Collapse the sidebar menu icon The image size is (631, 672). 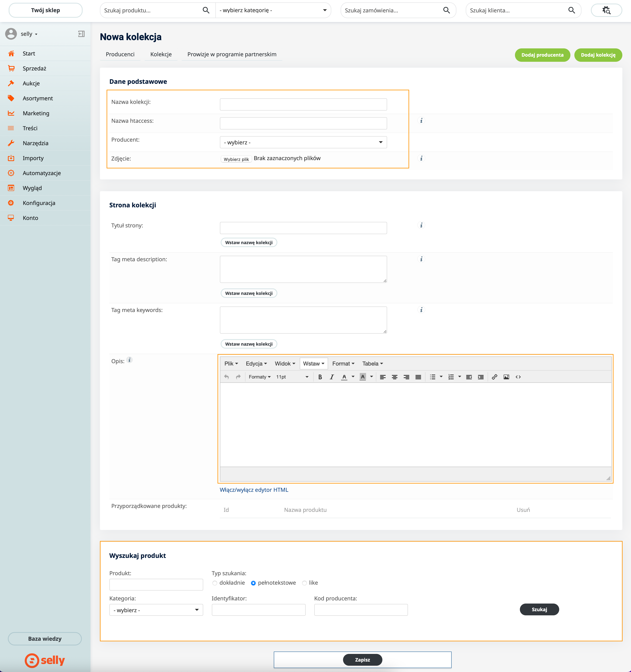pyautogui.click(x=81, y=34)
